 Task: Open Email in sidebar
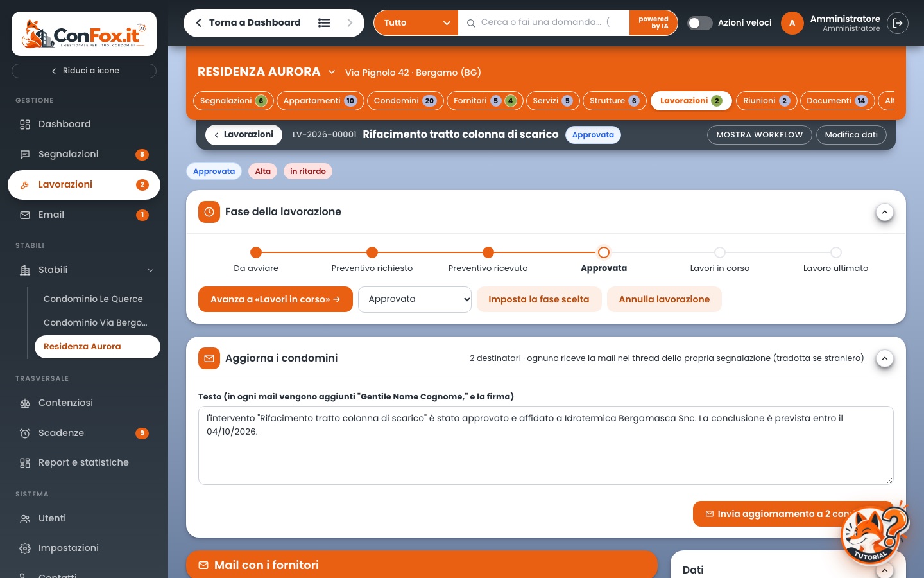tap(84, 215)
